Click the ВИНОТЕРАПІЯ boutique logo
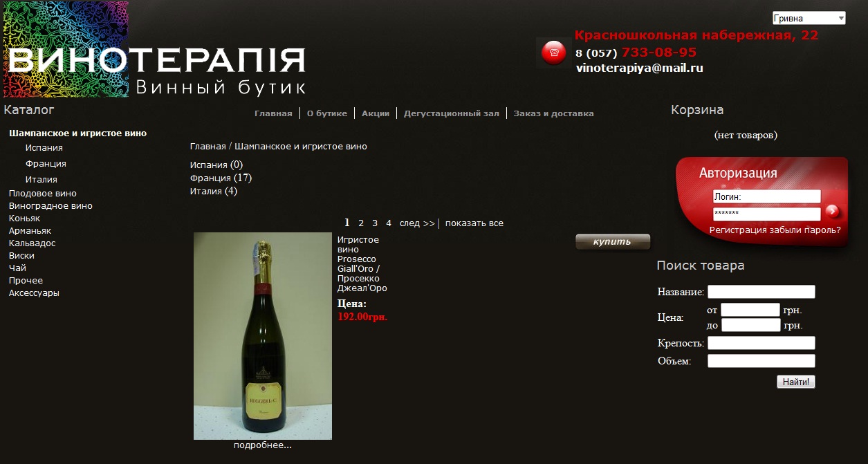The image size is (868, 464). [x=156, y=59]
